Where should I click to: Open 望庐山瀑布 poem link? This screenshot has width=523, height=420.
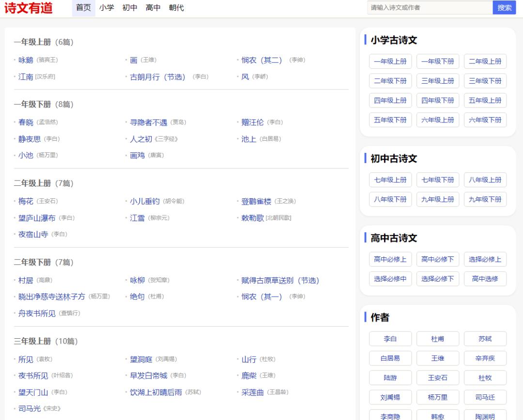pos(37,218)
